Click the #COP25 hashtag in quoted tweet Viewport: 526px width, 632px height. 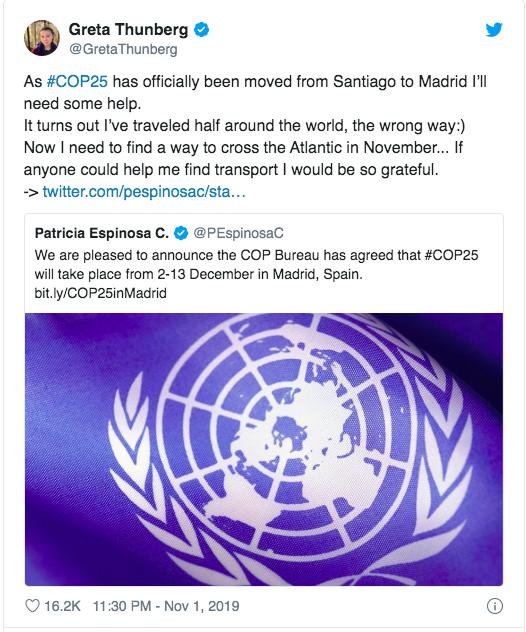pos(451,255)
